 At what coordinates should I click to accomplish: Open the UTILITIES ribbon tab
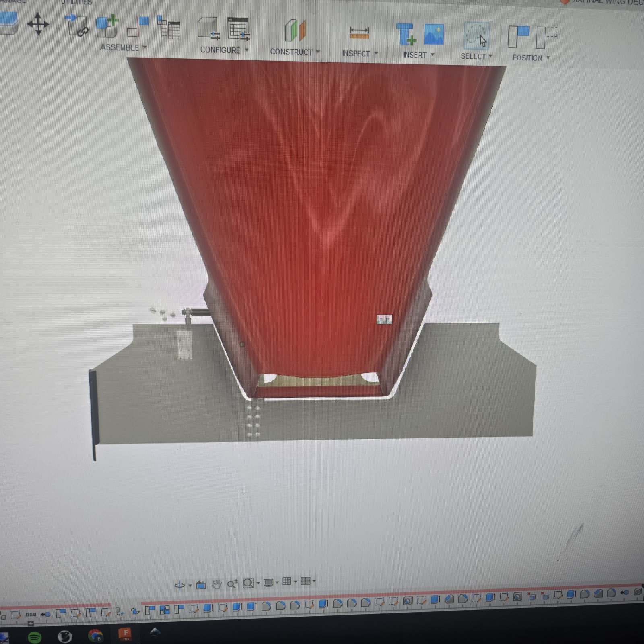pyautogui.click(x=76, y=2)
